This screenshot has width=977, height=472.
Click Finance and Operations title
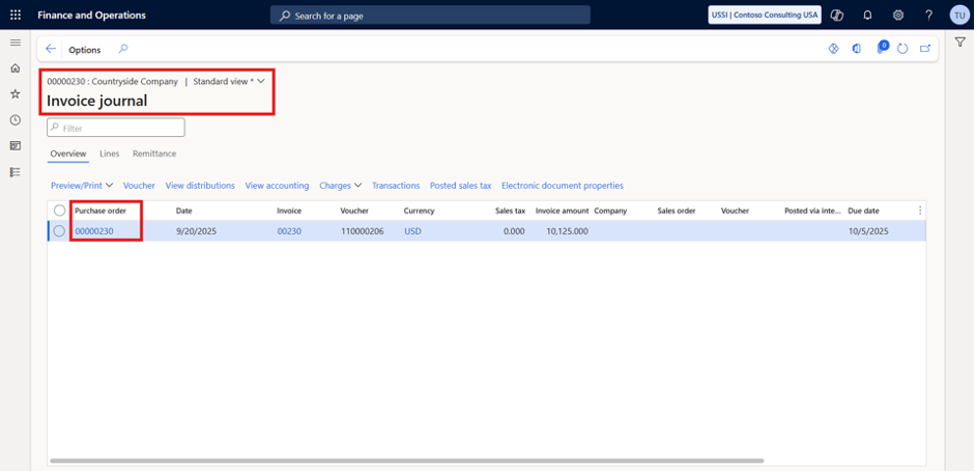point(92,15)
